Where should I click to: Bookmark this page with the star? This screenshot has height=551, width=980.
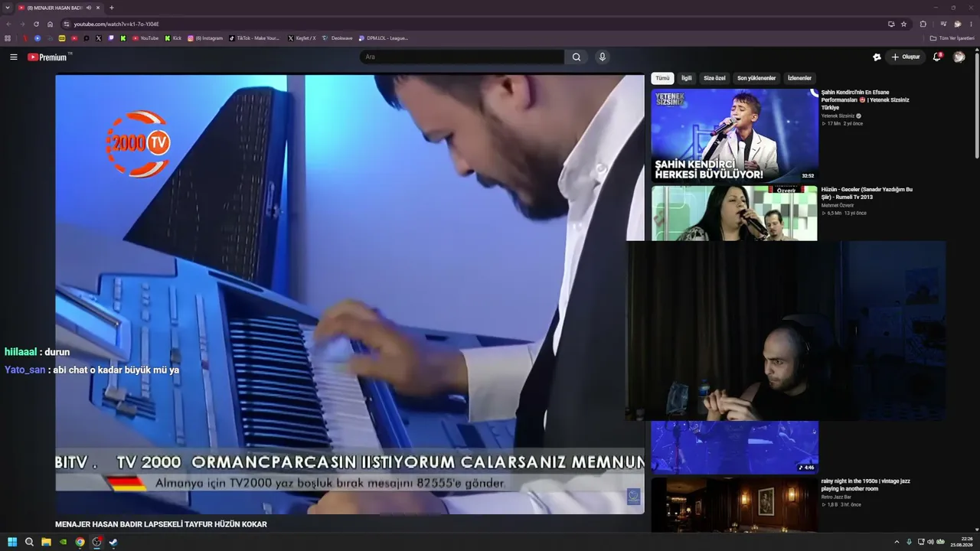pos(903,24)
